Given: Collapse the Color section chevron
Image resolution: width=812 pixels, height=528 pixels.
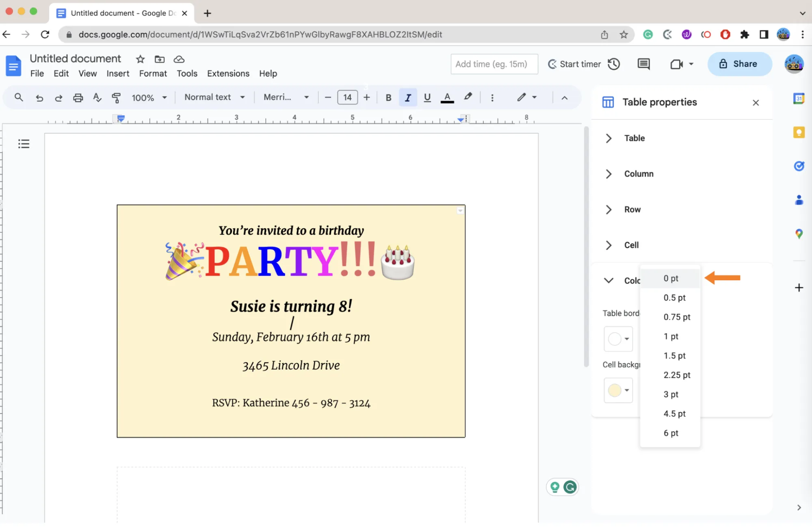Looking at the screenshot, I should point(608,281).
